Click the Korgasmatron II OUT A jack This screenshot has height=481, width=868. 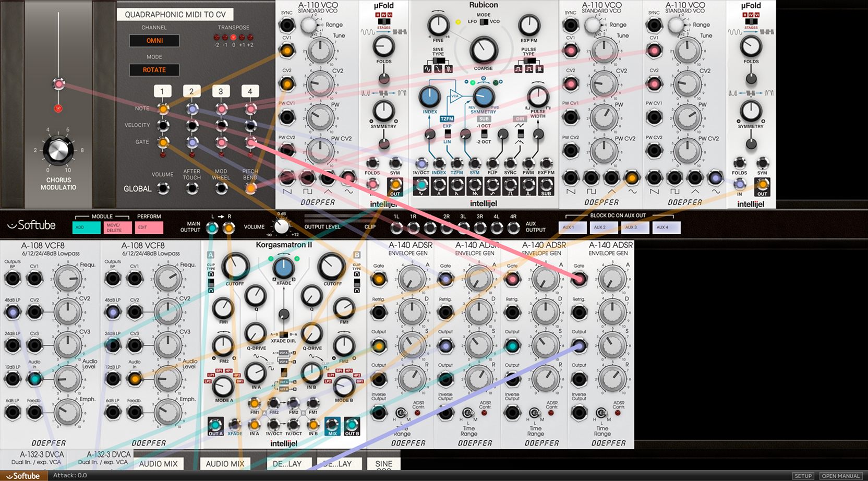point(215,425)
